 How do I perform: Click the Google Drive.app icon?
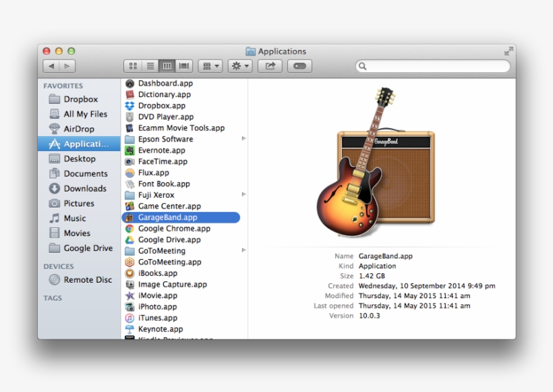[x=129, y=240]
